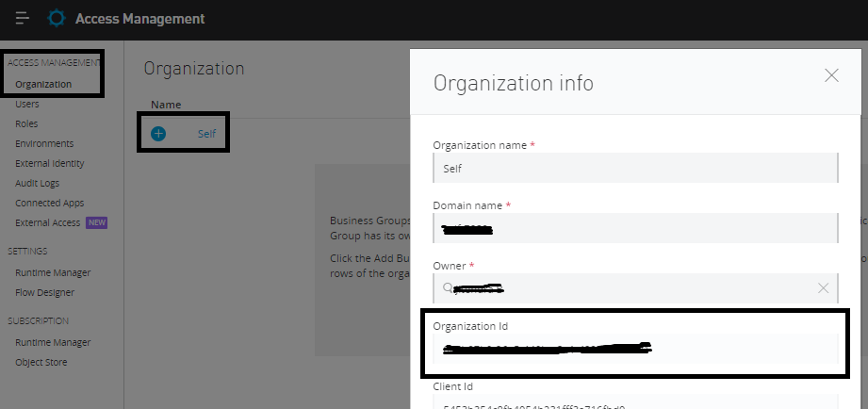Image resolution: width=868 pixels, height=409 pixels.
Task: Open Object Store subscription page
Action: coord(41,362)
